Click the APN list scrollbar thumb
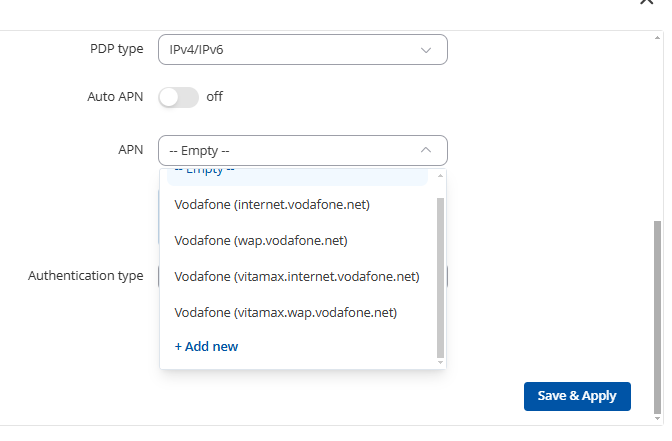Screen dimensions: 672x441 (440, 278)
